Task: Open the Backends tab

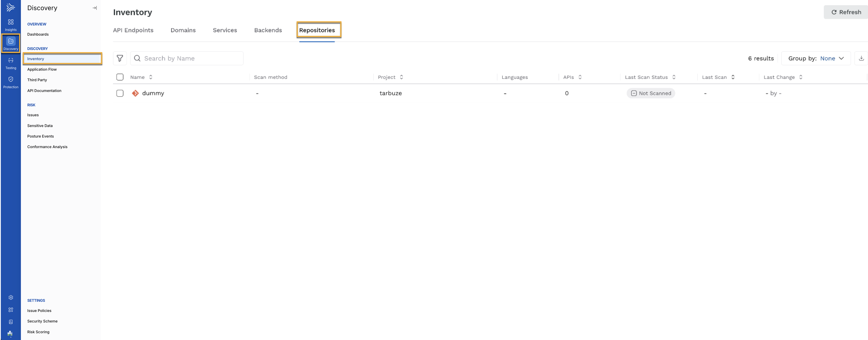Action: (x=268, y=30)
